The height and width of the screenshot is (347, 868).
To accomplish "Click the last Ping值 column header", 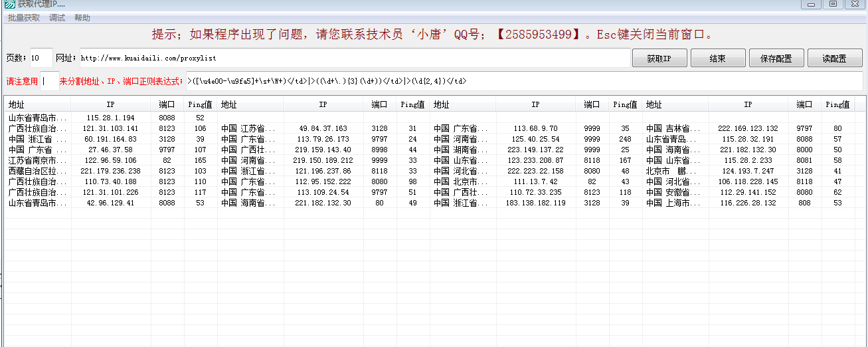I will click(837, 104).
